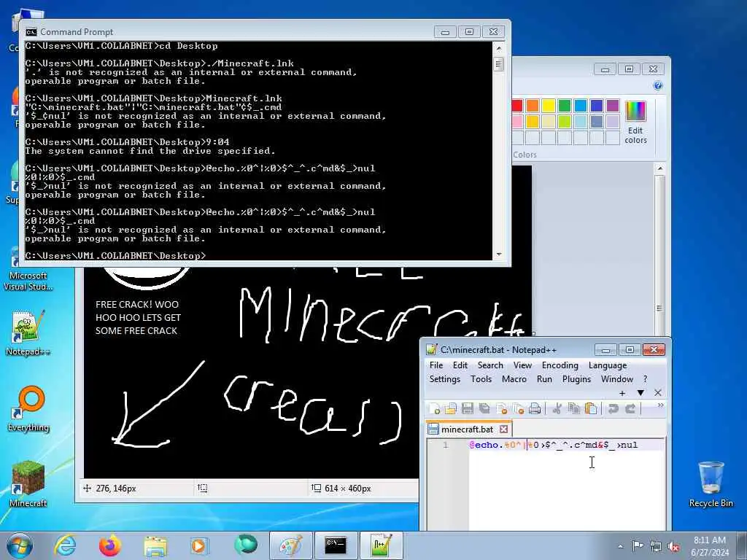Pick the gold color swatch in Paint second row
Viewport: 747px width, 560px height.
533,122
